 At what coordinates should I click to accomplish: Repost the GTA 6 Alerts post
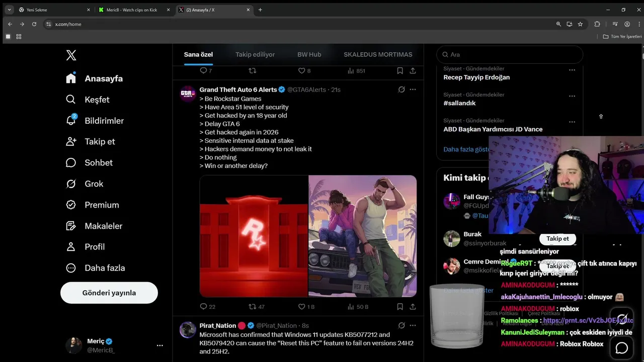(257, 307)
